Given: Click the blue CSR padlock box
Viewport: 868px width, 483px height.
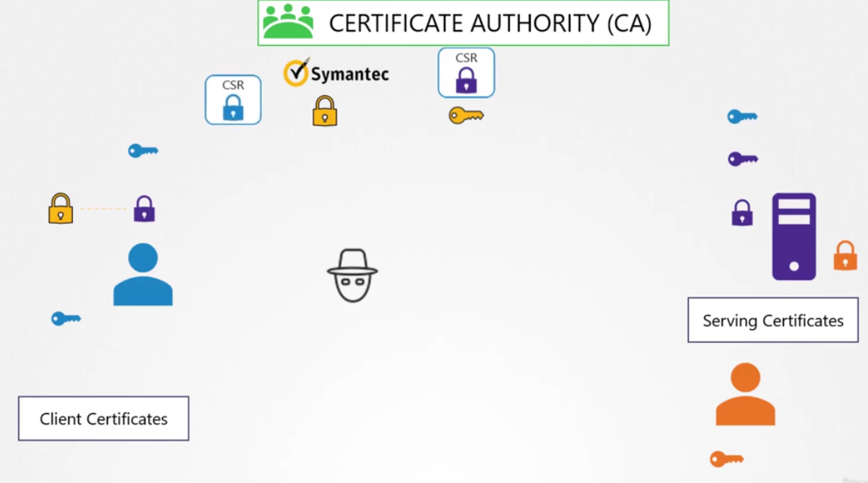Looking at the screenshot, I should pyautogui.click(x=233, y=99).
